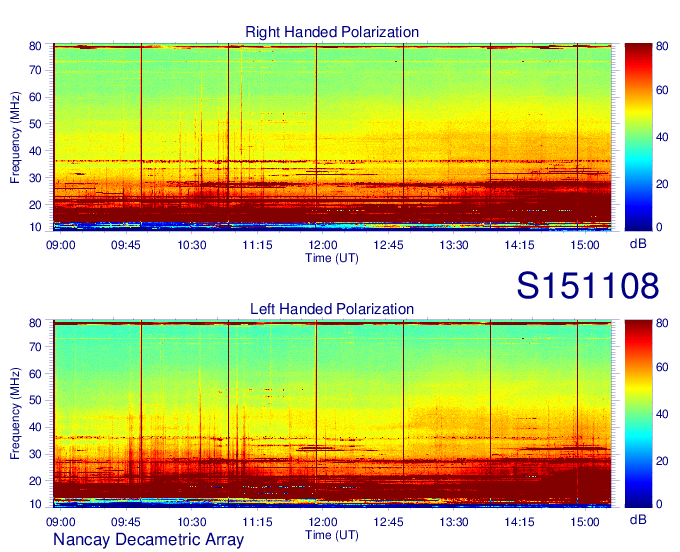Click the Left Handed Polarization title
This screenshot has height=552, width=680.
[332, 309]
